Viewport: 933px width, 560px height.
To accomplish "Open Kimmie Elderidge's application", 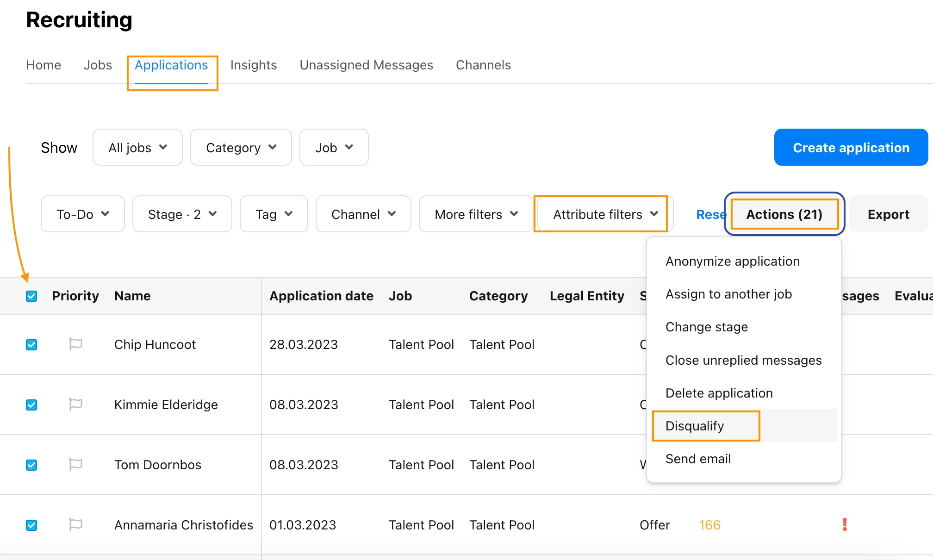I will 166,405.
